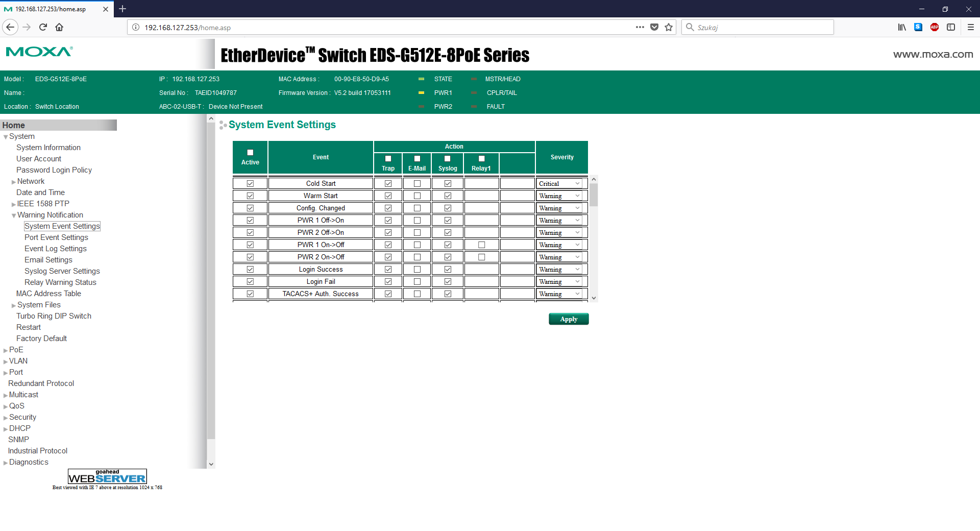Expand the Diagnostics menu

[x=6, y=463]
